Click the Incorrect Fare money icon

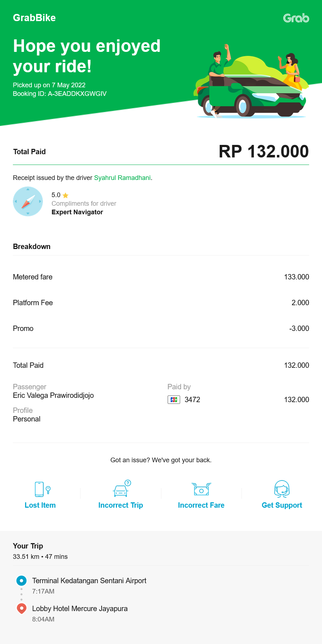201,489
